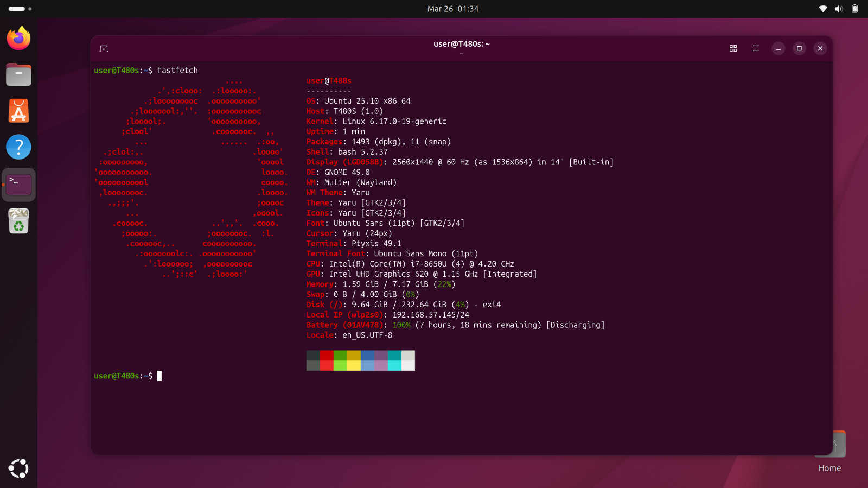Launch Firefox from the dock
The width and height of the screenshot is (868, 488).
coord(18,38)
